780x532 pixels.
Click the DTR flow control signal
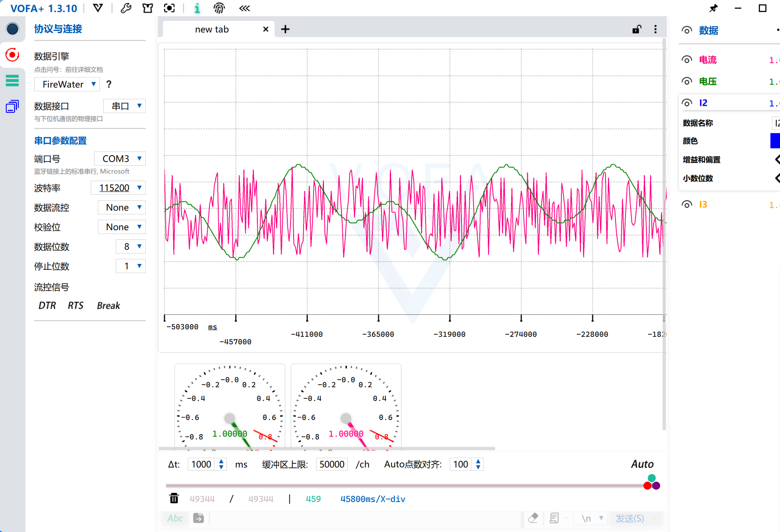click(47, 306)
